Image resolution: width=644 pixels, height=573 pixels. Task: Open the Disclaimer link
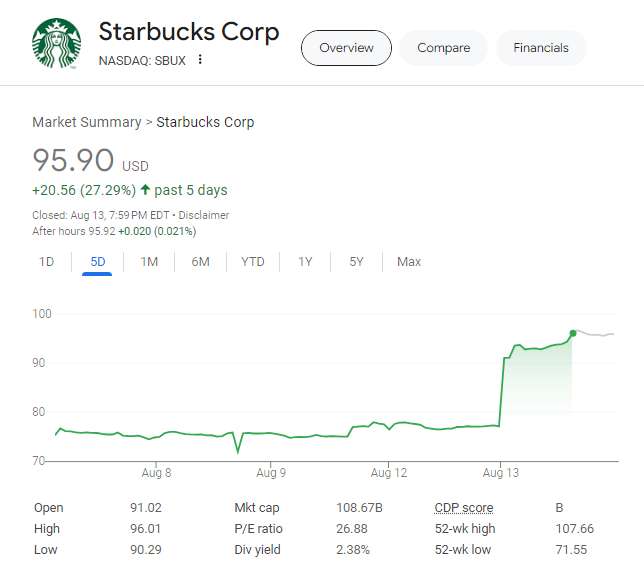[x=203, y=215]
